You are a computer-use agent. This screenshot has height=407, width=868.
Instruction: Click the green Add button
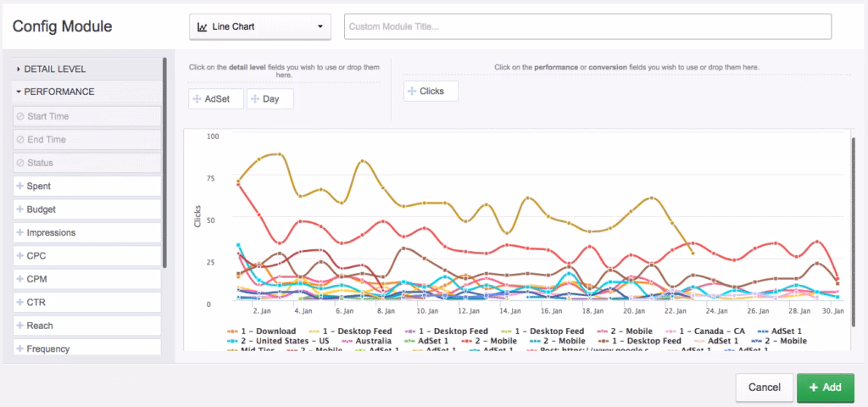pos(825,387)
